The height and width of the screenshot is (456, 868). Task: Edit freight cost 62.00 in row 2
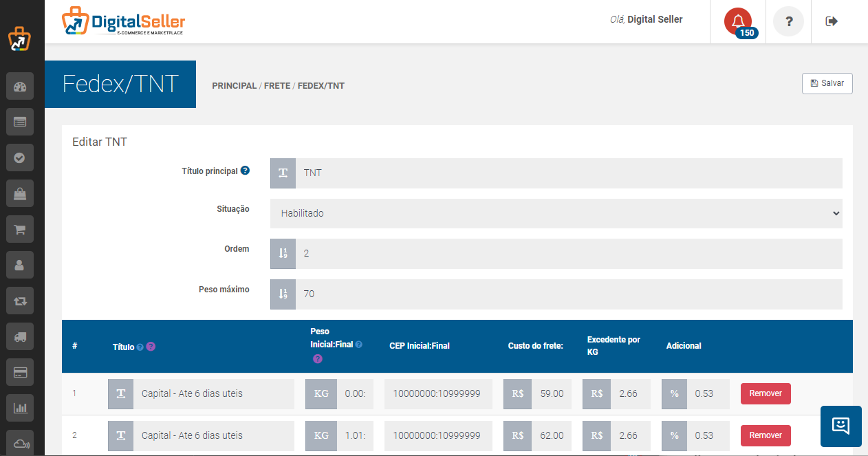point(552,435)
